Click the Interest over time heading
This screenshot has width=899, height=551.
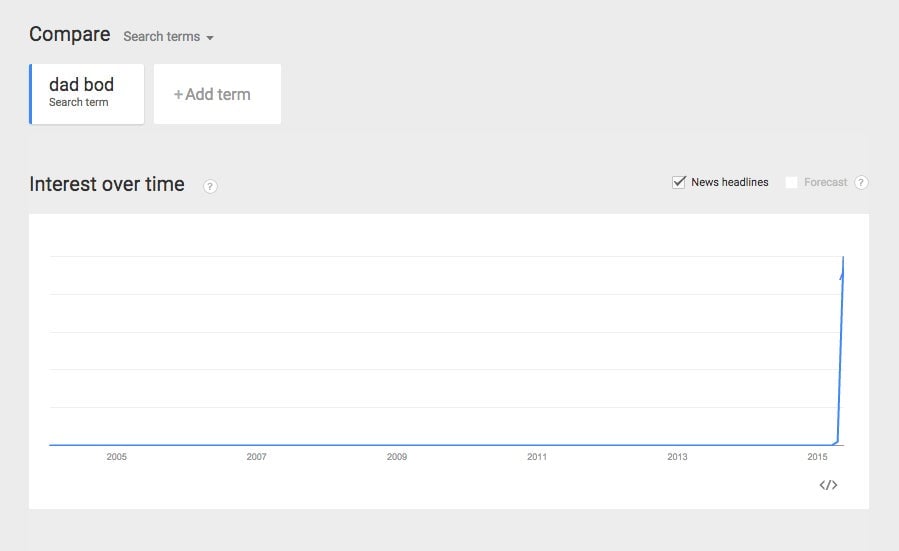click(107, 184)
